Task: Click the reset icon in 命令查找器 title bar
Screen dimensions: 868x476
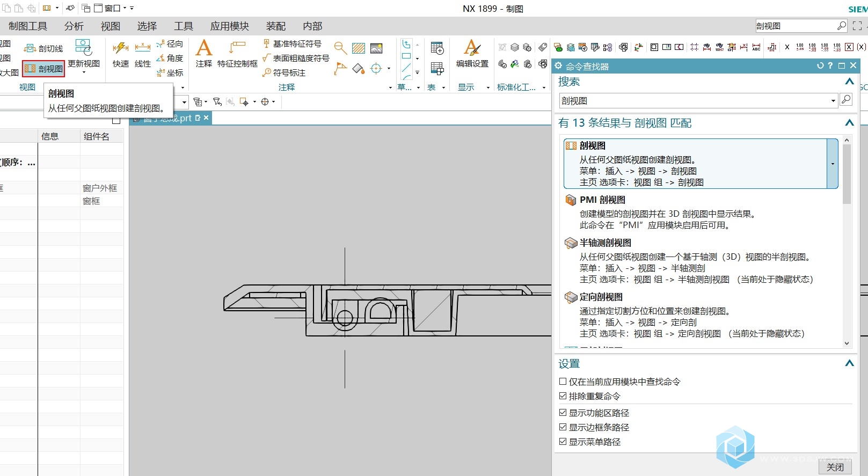Action: 820,65
